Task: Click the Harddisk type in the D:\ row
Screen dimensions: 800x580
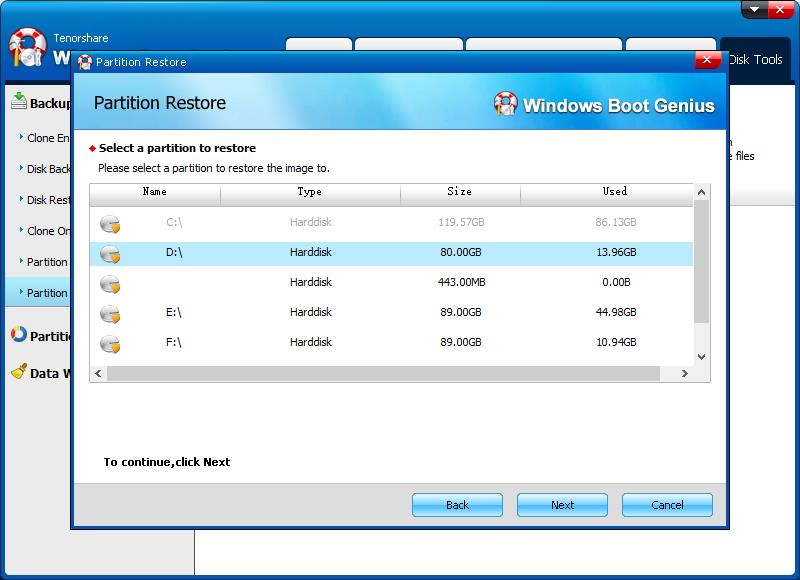Action: (311, 253)
